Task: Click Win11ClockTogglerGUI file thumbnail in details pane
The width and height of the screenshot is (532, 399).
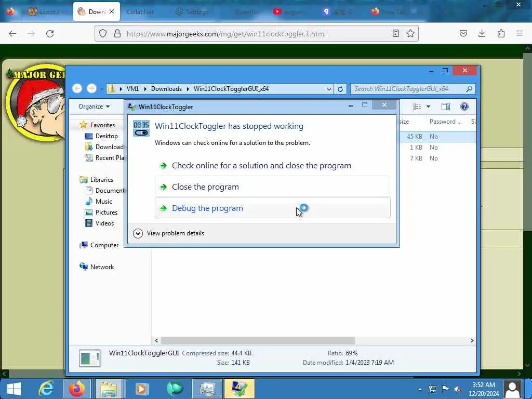Action: (x=89, y=358)
